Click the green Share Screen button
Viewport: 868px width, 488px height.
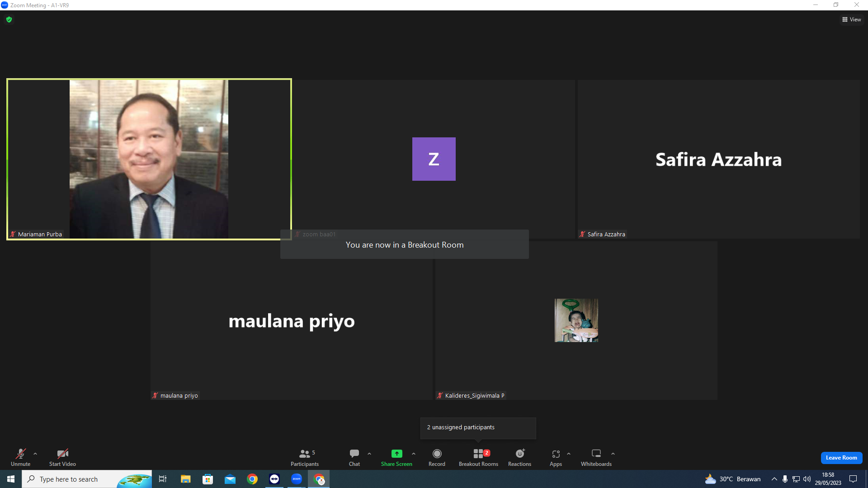[x=396, y=457]
